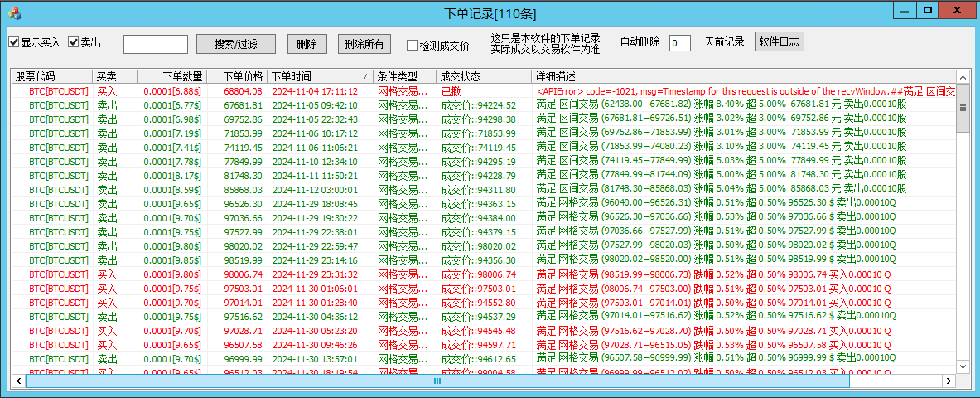Enable the 检测成交价 checkbox
This screenshot has height=398, width=980.
click(413, 46)
